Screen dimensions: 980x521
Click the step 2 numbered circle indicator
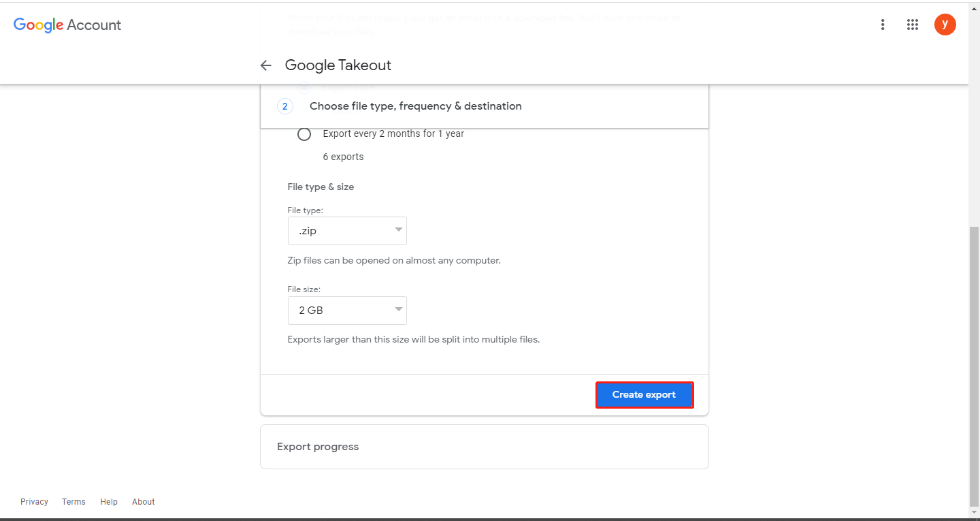[285, 106]
